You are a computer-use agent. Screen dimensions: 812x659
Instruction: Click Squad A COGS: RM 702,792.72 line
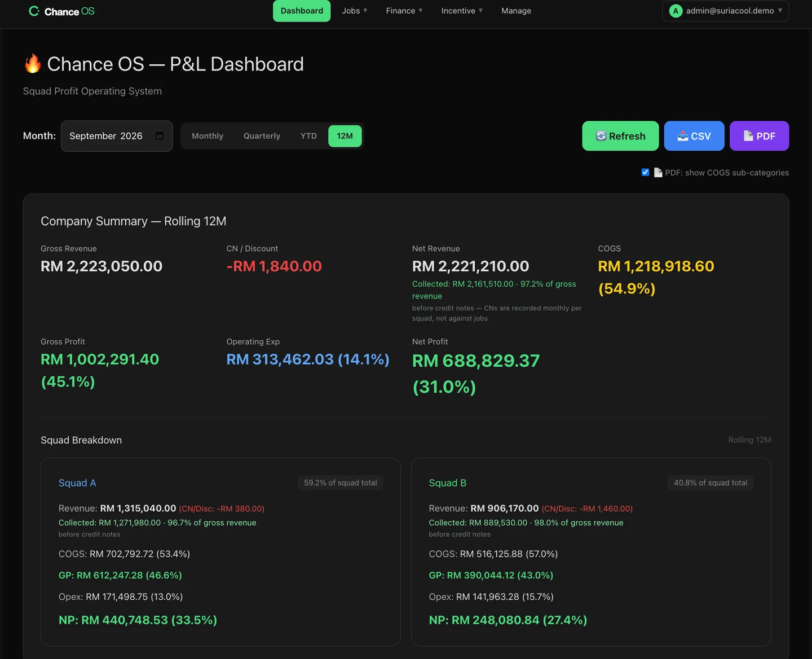point(124,554)
